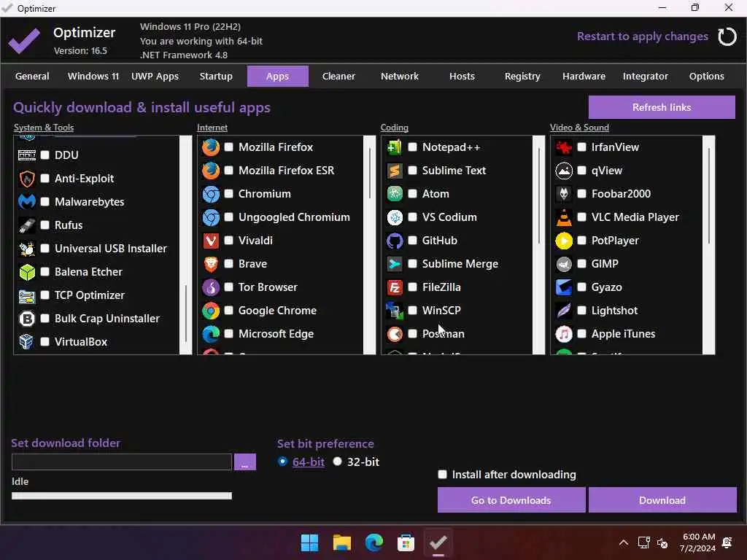Click the Postman icon
The height and width of the screenshot is (560, 747).
(395, 334)
